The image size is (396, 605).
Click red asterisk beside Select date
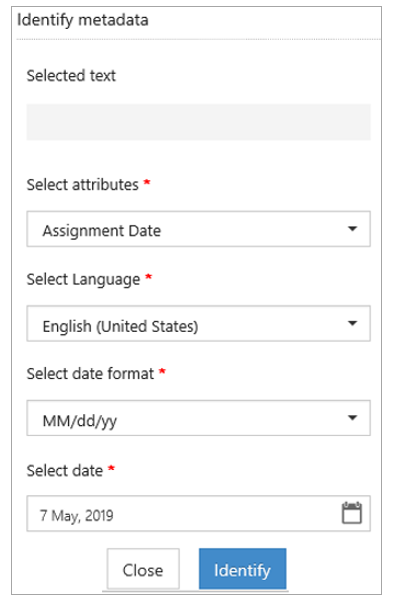coord(111,468)
